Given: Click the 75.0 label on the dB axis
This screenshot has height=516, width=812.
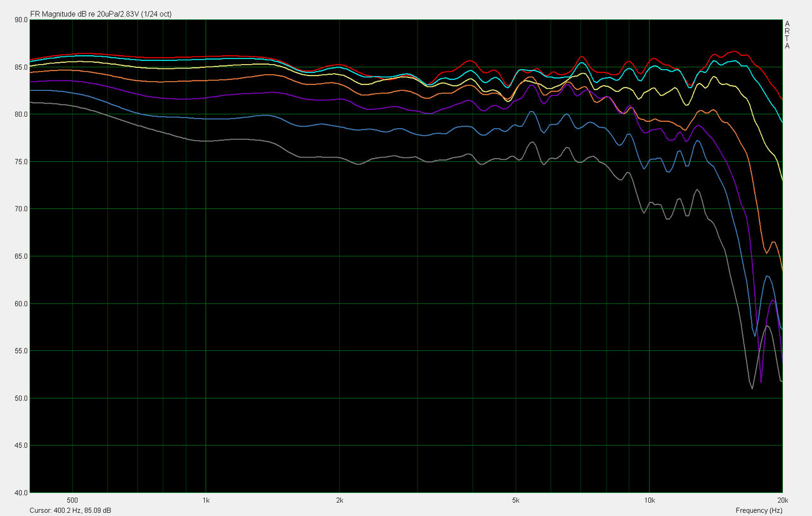Looking at the screenshot, I should [x=21, y=162].
